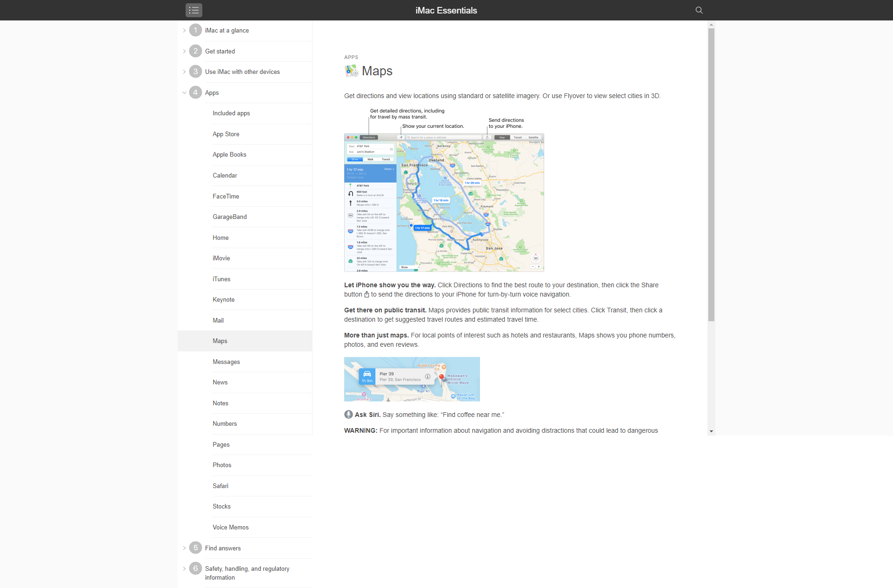Click chapter 4 number badge
The width and height of the screenshot is (893, 588).
(195, 92)
